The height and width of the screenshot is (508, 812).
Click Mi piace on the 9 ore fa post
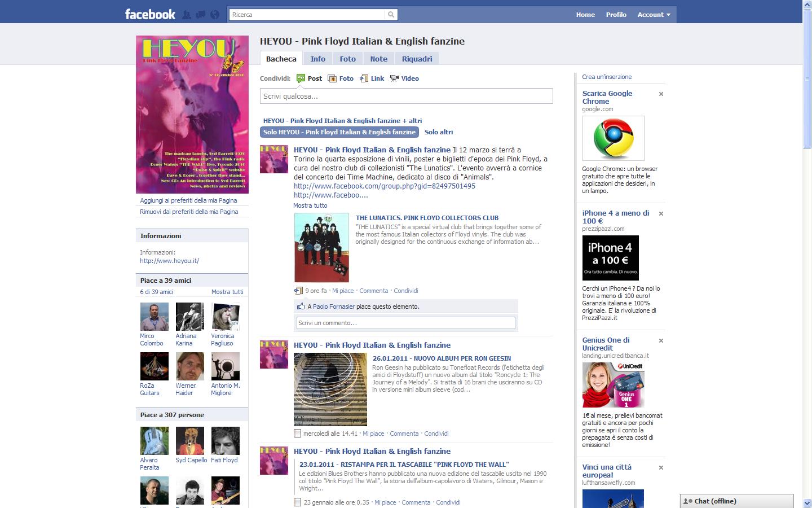343,291
